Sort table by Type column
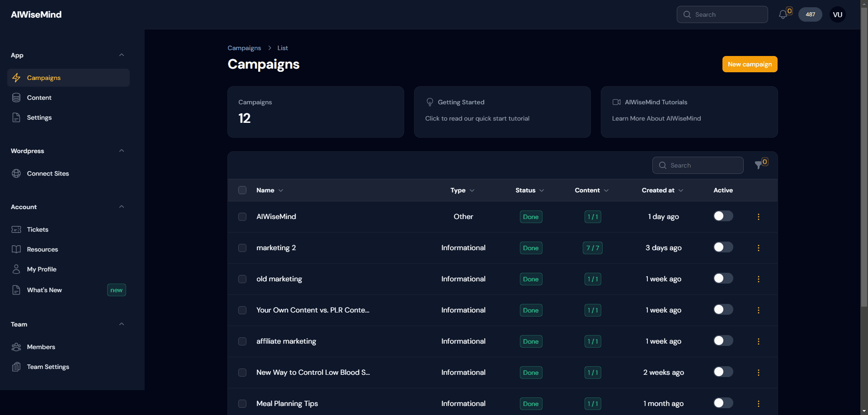Viewport: 868px width, 415px height. coord(462,190)
